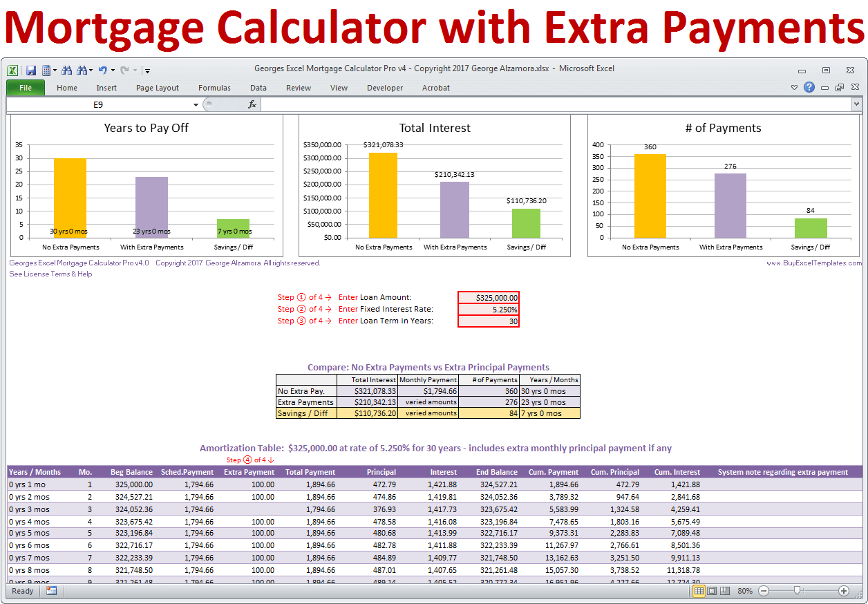868x604 pixels.
Task: Switch to the Formulas ribbon tab
Action: pos(214,88)
